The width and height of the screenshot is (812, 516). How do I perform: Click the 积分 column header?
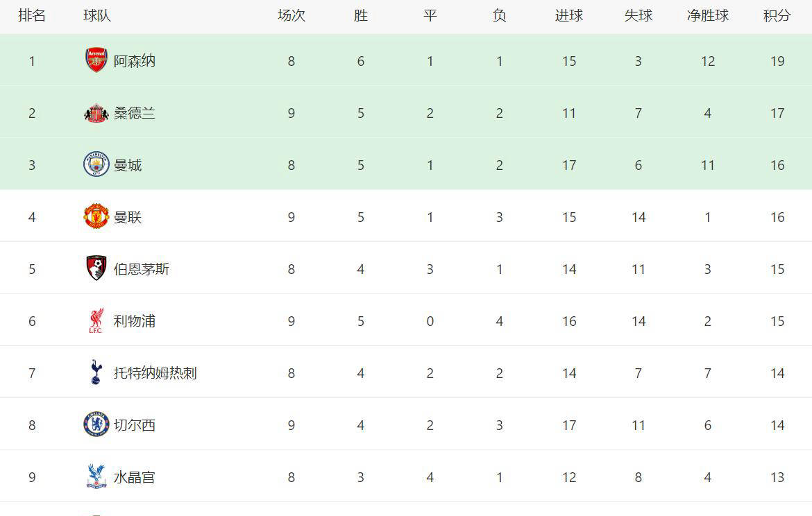777,16
